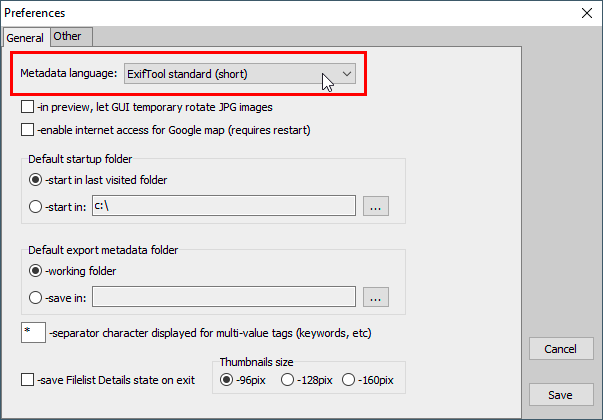Choose 128pix thumbnails size
The width and height of the screenshot is (603, 420).
pyautogui.click(x=288, y=380)
